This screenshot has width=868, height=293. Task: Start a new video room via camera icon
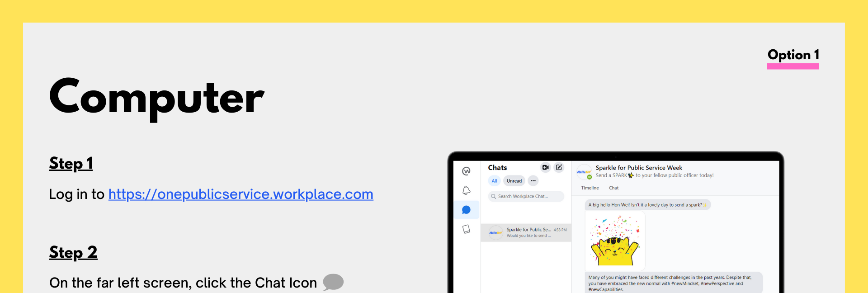pos(546,167)
